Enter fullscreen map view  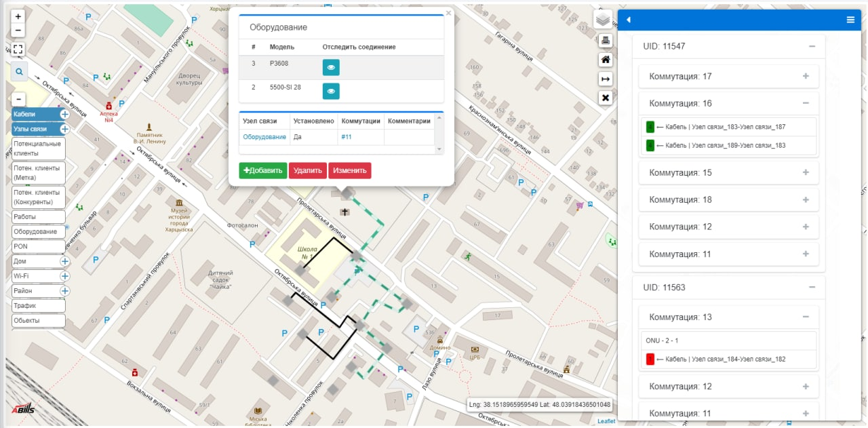[x=18, y=50]
